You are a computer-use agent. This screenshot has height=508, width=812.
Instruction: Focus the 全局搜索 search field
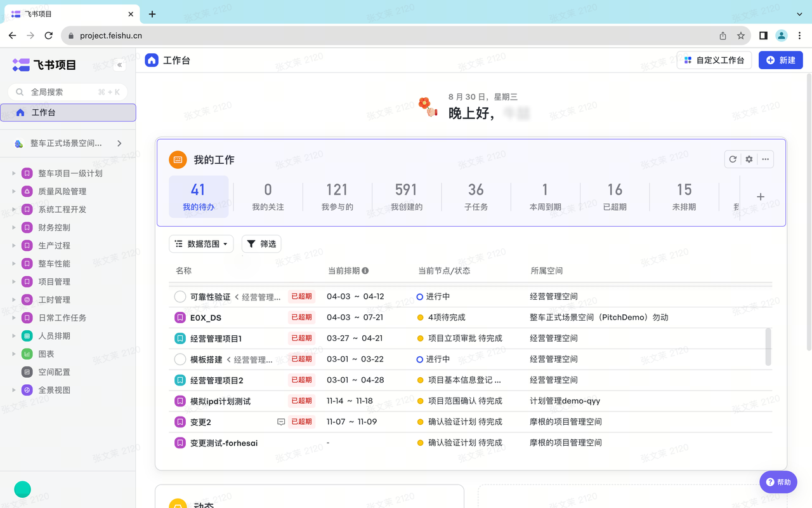(x=68, y=92)
